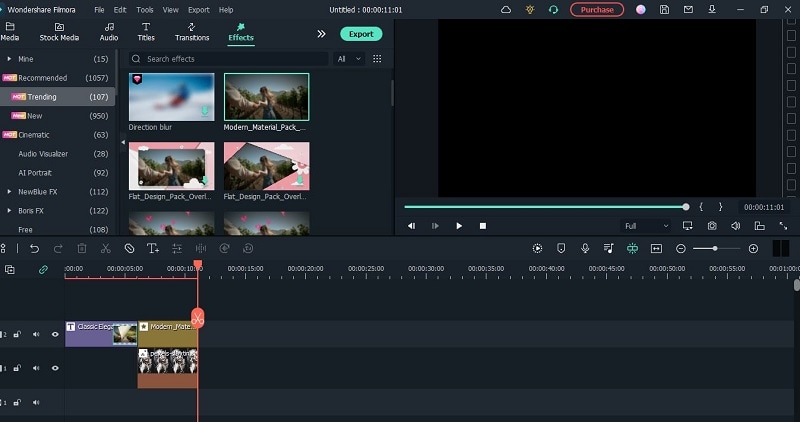Viewport: 800px width, 422px height.
Task: Click the split scissors icon in toolbar
Action: (106, 249)
